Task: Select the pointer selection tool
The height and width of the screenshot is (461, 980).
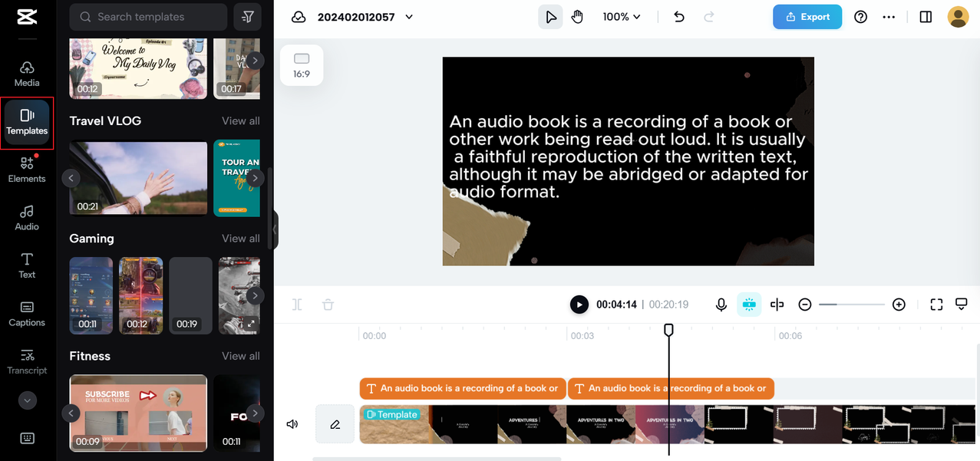Action: [x=550, y=17]
